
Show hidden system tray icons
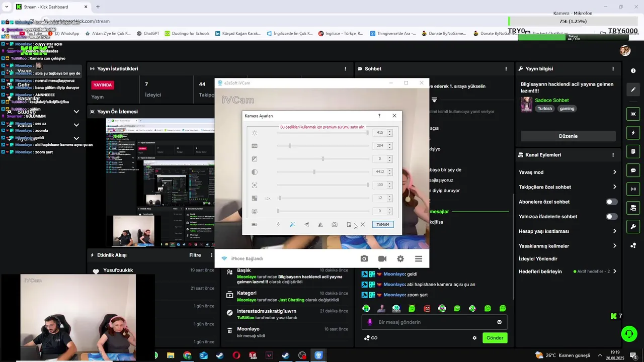click(600, 355)
